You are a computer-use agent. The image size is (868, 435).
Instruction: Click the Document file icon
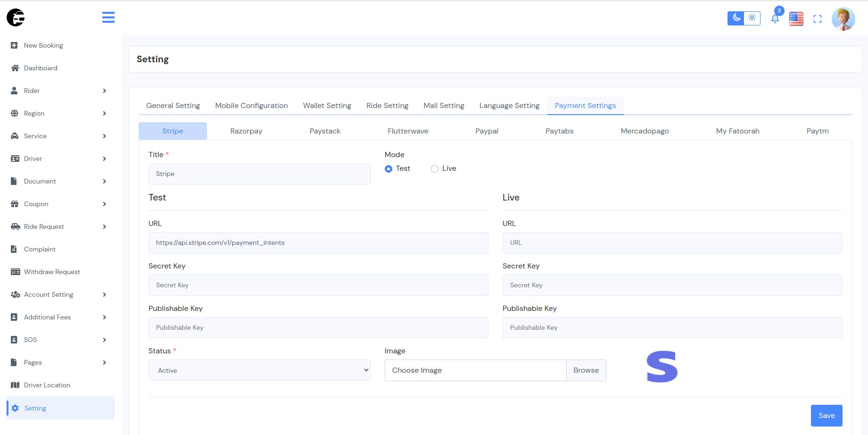click(14, 181)
